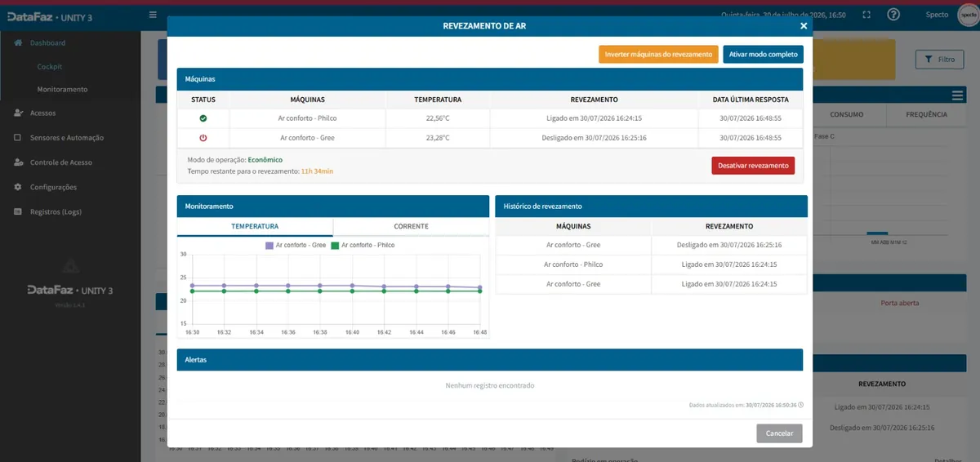Click red power icon for Gree machine
The image size is (980, 462).
pyautogui.click(x=203, y=138)
